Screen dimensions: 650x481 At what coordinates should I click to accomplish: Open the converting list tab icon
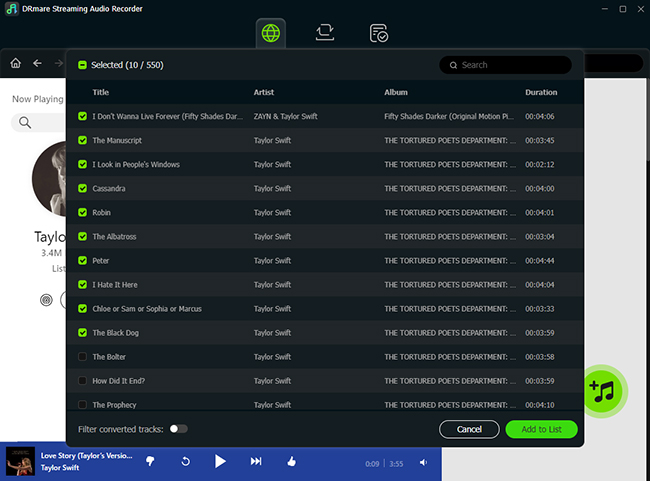325,33
